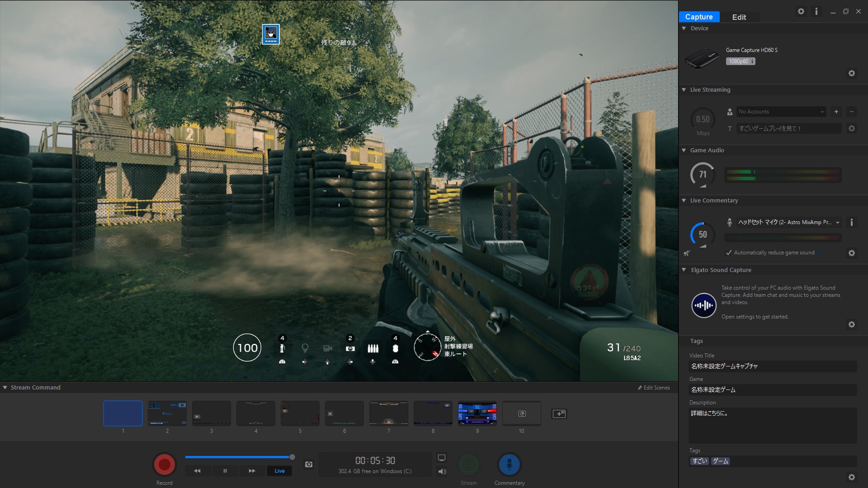Screen dimensions: 868x488
Task: Toggle the microphone mute icon under Live Commentary
Action: [687, 253]
